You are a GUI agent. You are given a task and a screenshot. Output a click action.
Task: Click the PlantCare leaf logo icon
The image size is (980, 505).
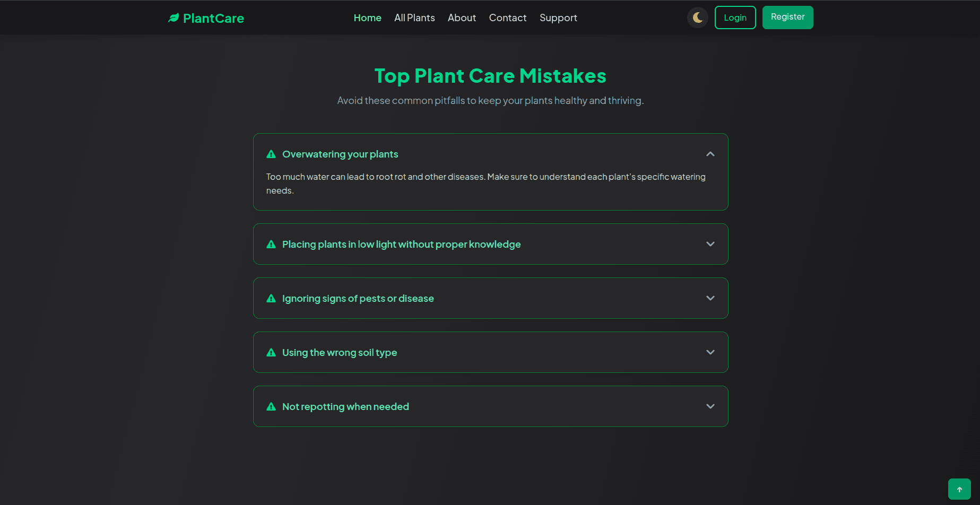[x=173, y=17]
